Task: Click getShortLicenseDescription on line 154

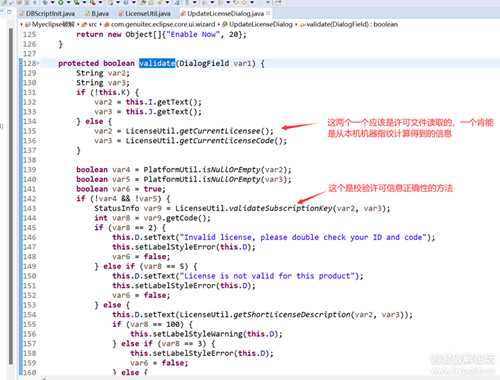Action: pyautogui.click(x=292, y=315)
